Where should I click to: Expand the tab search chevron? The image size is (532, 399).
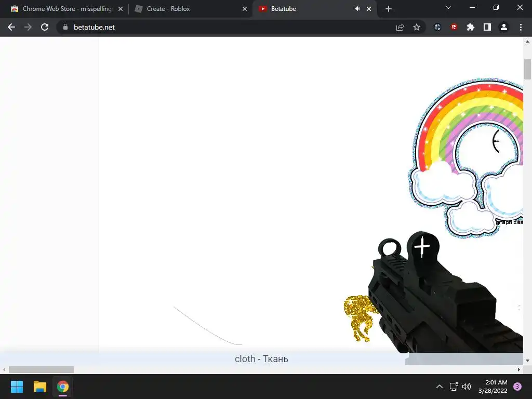click(448, 7)
